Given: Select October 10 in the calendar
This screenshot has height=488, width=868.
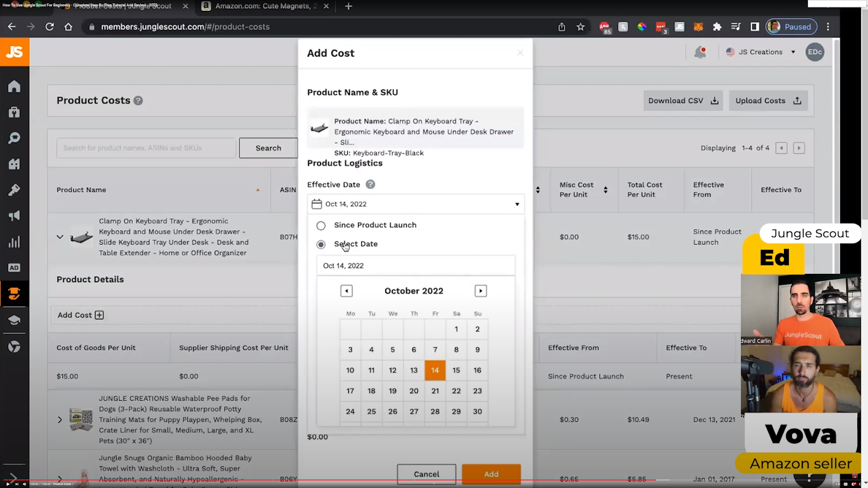Looking at the screenshot, I should point(350,370).
